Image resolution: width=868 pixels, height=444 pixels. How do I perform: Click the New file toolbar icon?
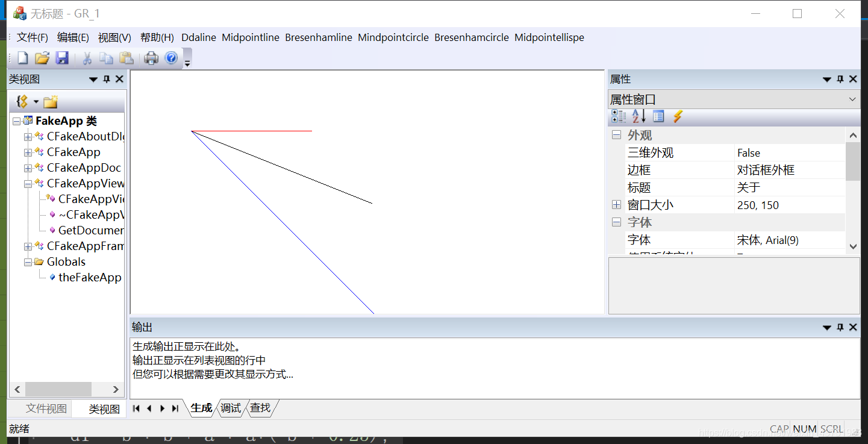pos(23,58)
